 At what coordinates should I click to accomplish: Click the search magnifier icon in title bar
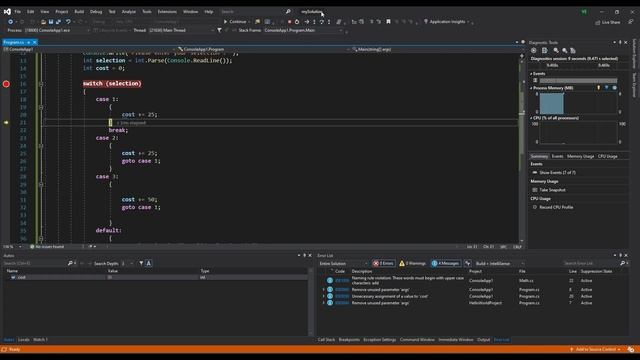288,11
